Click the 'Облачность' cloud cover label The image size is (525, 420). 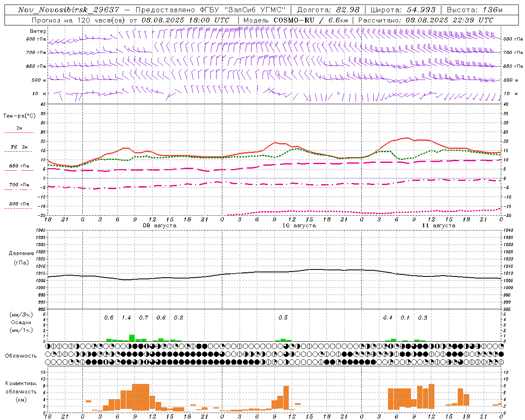coord(21,356)
